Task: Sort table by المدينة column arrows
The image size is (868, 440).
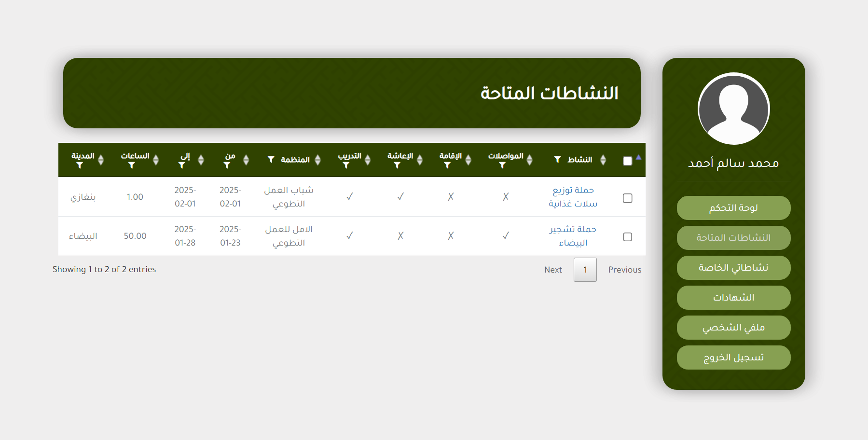Action: [x=101, y=160]
